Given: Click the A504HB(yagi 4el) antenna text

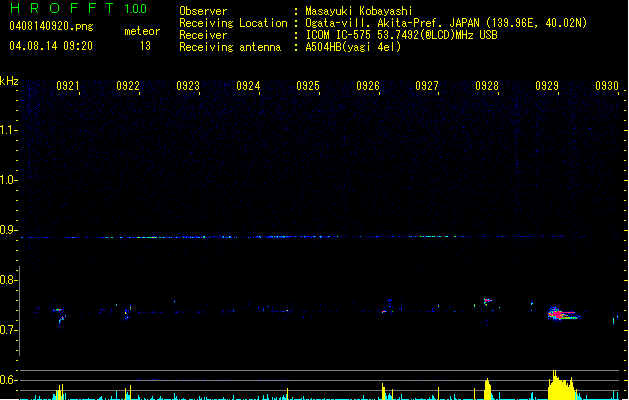Looking at the screenshot, I should tap(353, 47).
